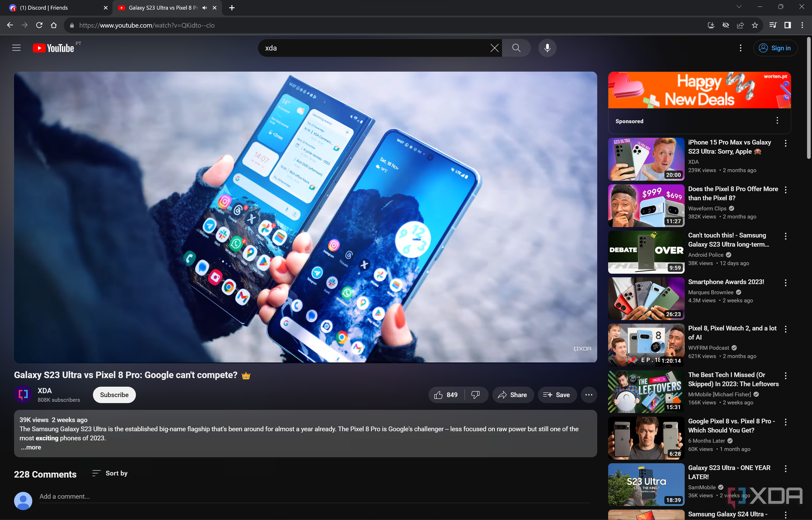Start voice search with the microphone
This screenshot has width=812, height=520.
click(x=547, y=48)
